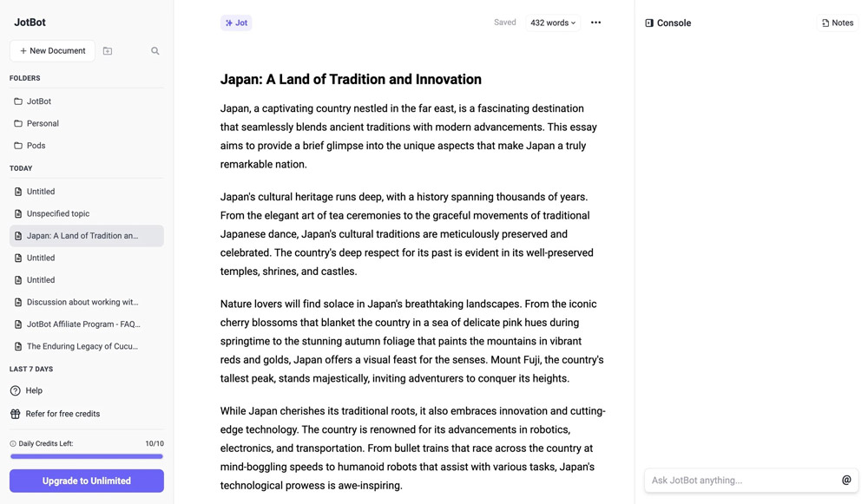Click the Ask JotBot anything input field
Image resolution: width=868 pixels, height=504 pixels.
click(x=742, y=481)
